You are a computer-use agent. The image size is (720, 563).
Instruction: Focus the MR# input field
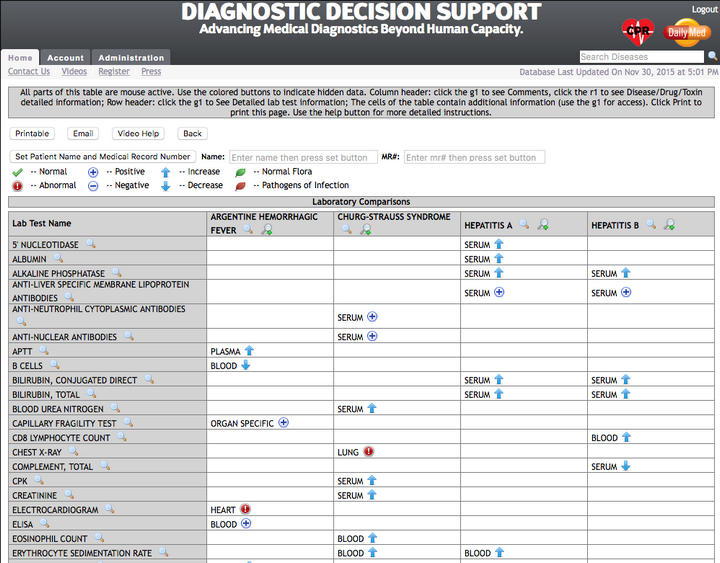(474, 157)
